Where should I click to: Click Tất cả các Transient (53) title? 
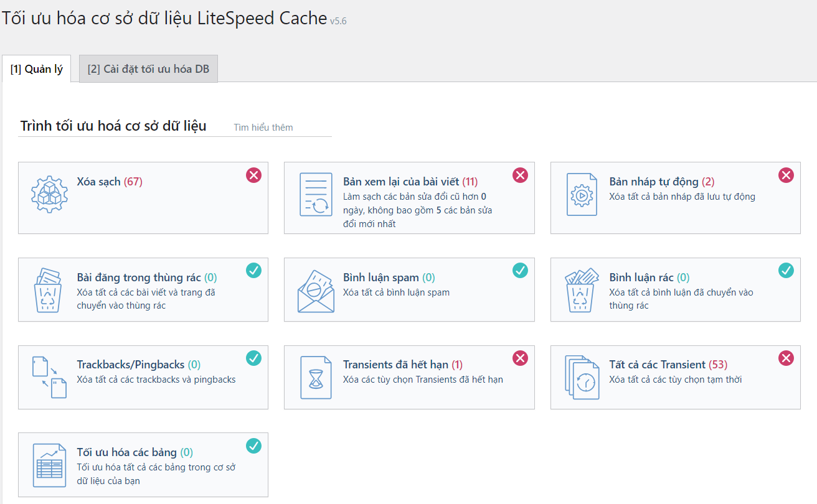tap(668, 365)
